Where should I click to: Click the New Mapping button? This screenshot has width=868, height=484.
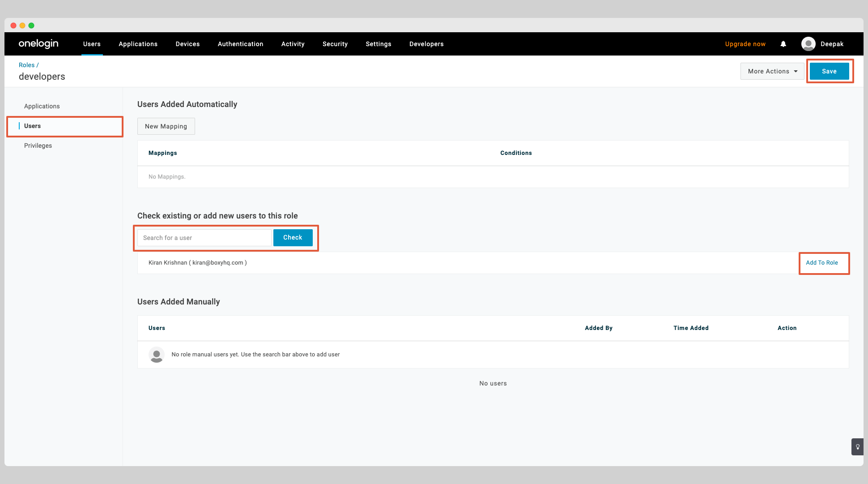coord(166,126)
